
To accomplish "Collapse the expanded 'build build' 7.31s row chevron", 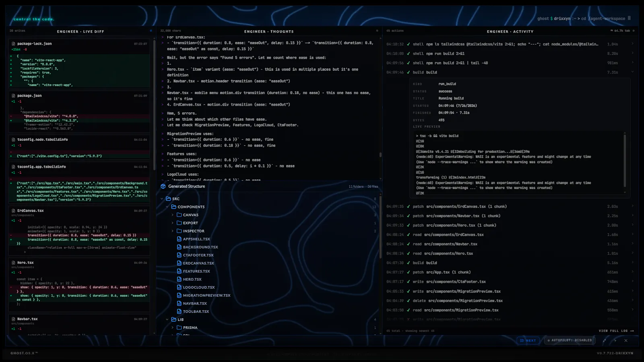I will tap(632, 72).
